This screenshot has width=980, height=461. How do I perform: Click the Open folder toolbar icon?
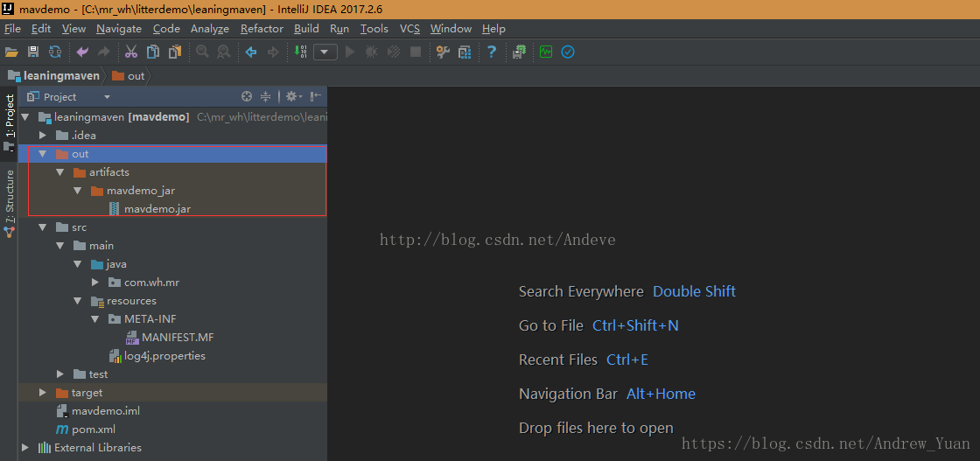point(11,52)
